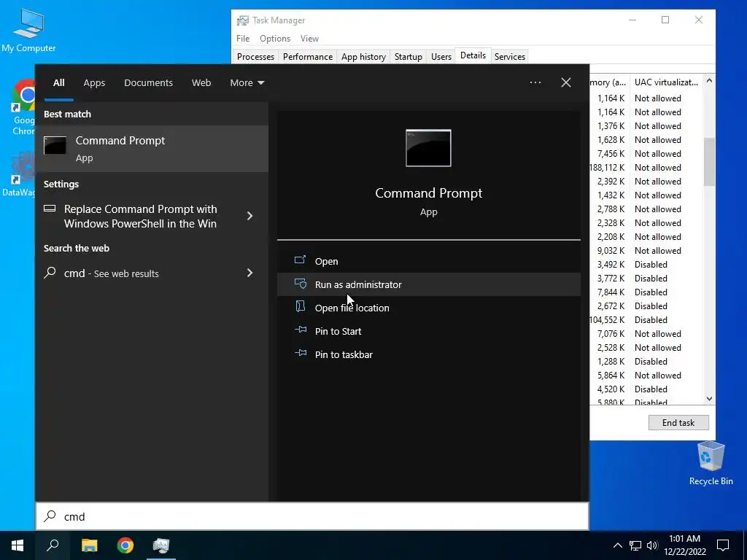The height and width of the screenshot is (560, 747).
Task: Switch to the Documents search filter
Action: (148, 83)
